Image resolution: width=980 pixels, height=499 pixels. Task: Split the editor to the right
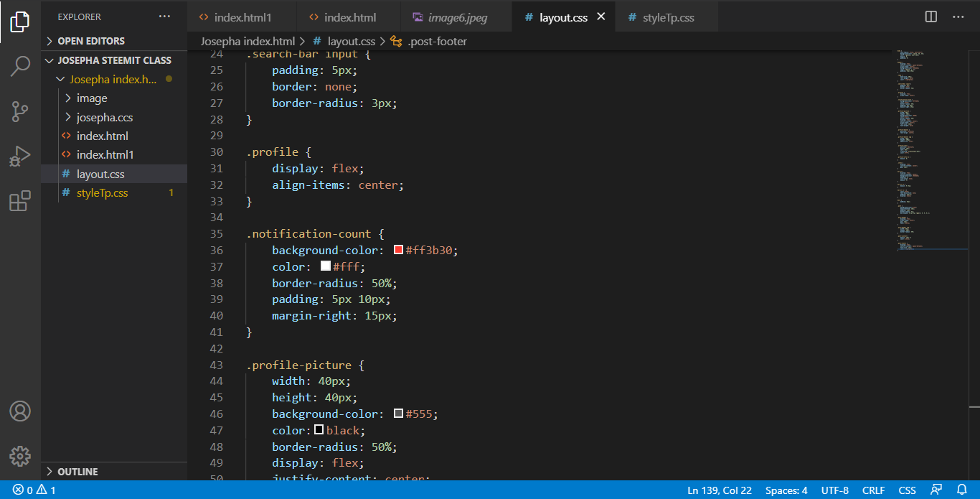(931, 17)
